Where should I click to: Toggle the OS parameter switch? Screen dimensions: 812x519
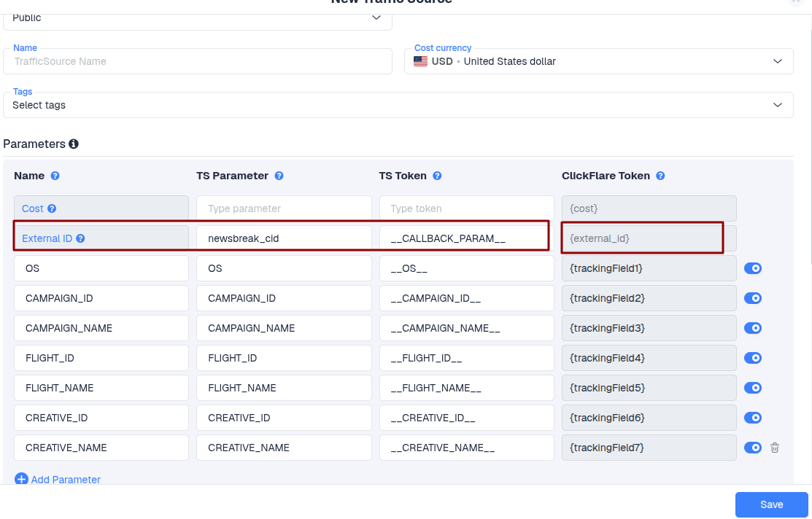point(752,268)
